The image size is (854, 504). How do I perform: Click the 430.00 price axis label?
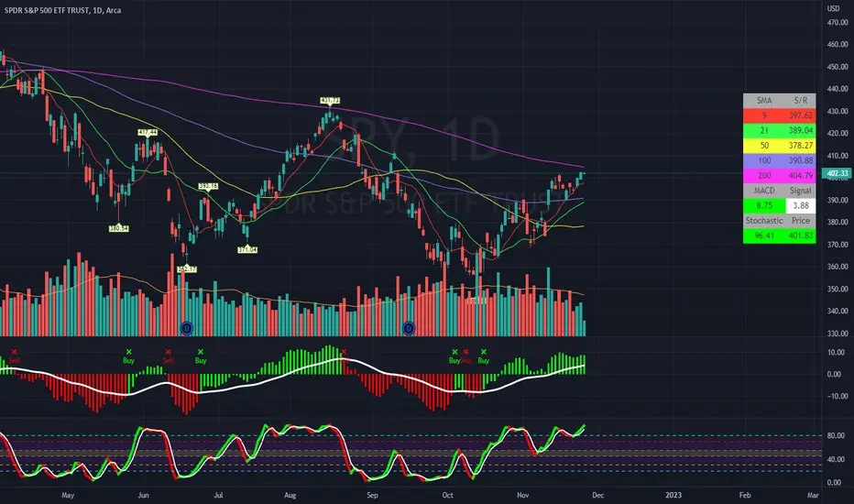tap(838, 111)
